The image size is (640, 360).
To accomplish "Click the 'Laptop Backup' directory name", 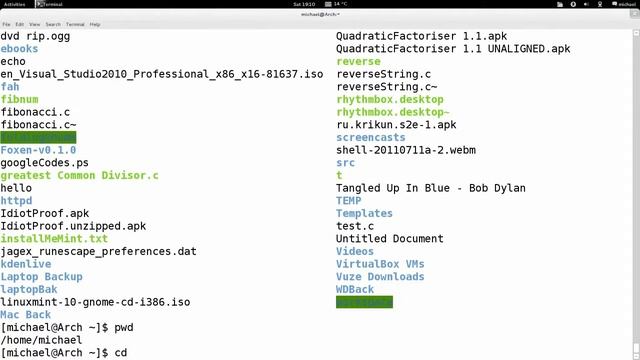I will 41,277.
